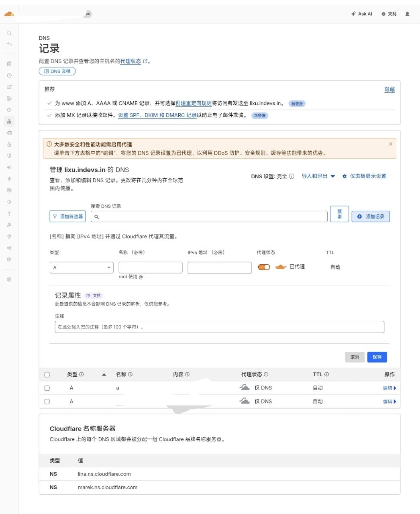Open the Security shield icon in sidebar
420x514 pixels.
(9, 156)
